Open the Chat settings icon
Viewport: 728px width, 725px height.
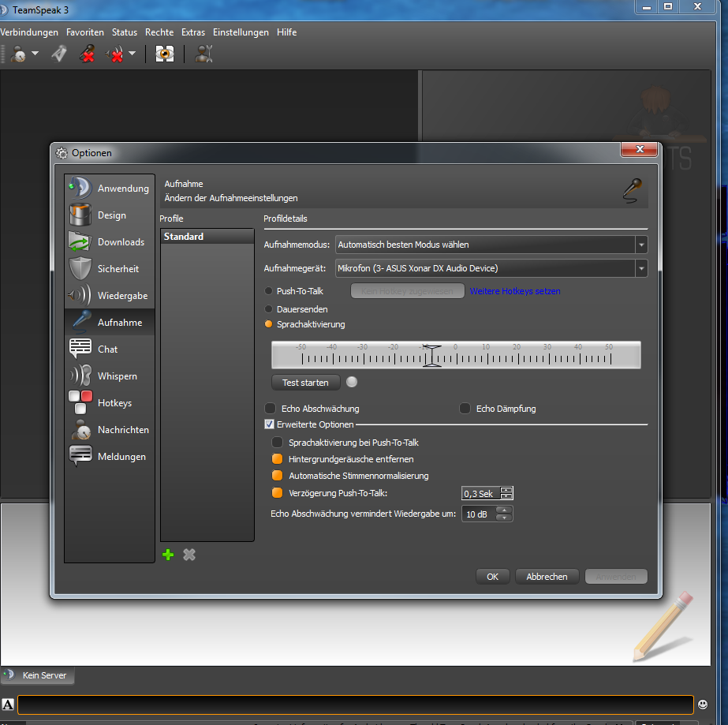80,349
